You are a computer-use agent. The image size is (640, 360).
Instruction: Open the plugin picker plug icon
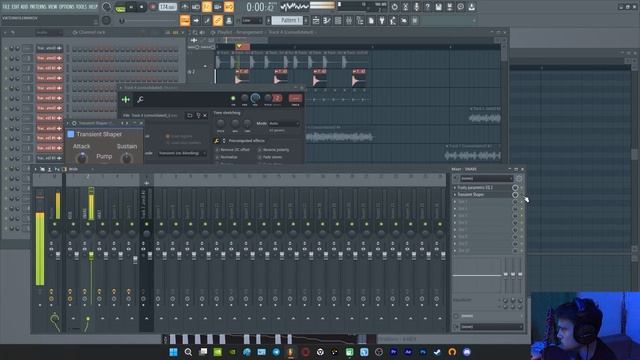point(382,20)
